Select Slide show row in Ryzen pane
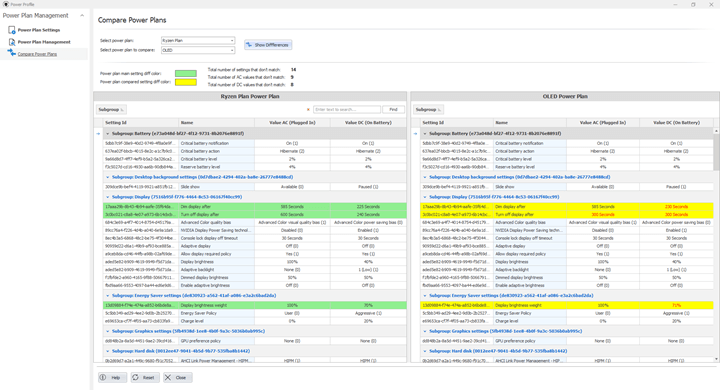The width and height of the screenshot is (720, 390). (x=255, y=187)
